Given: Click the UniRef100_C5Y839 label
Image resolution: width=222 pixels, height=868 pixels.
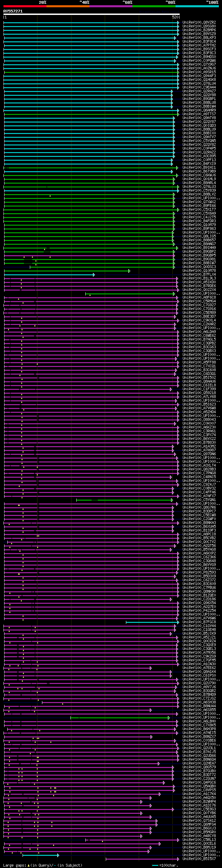Looking at the screenshot, I should click(x=199, y=191).
